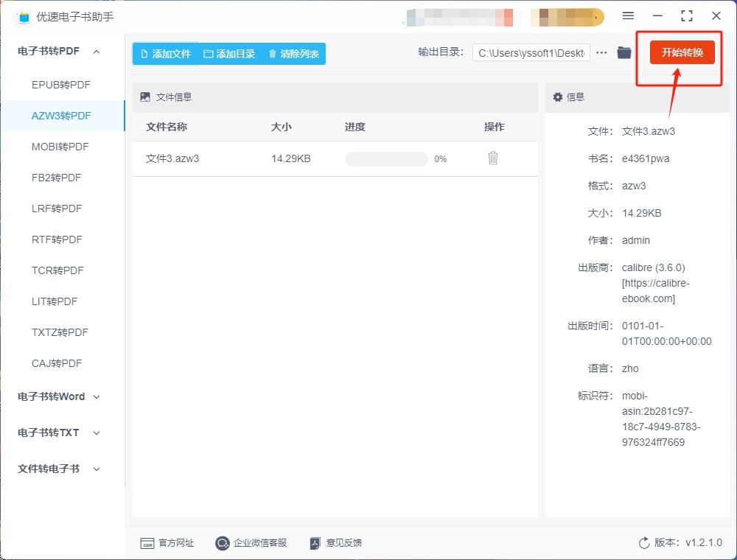
Task: Click the 文件名称 column header
Action: pyautogui.click(x=167, y=127)
